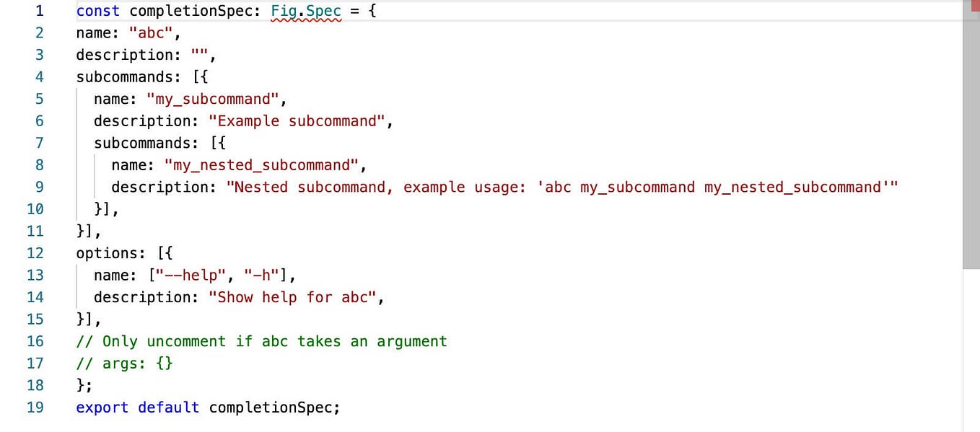Select the export keyword on line 19
The width and height of the screenshot is (980, 432).
tap(102, 407)
